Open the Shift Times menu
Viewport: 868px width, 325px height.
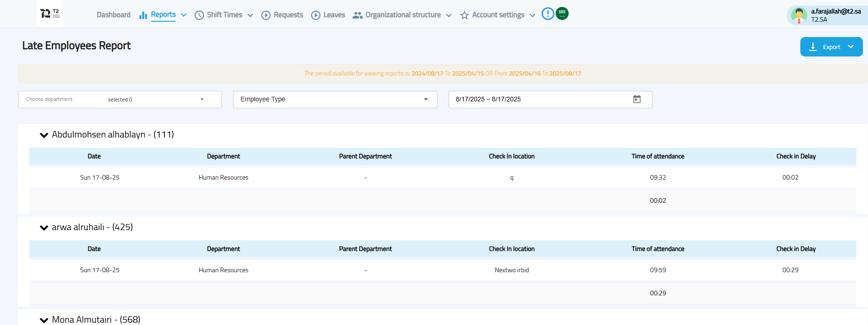224,15
